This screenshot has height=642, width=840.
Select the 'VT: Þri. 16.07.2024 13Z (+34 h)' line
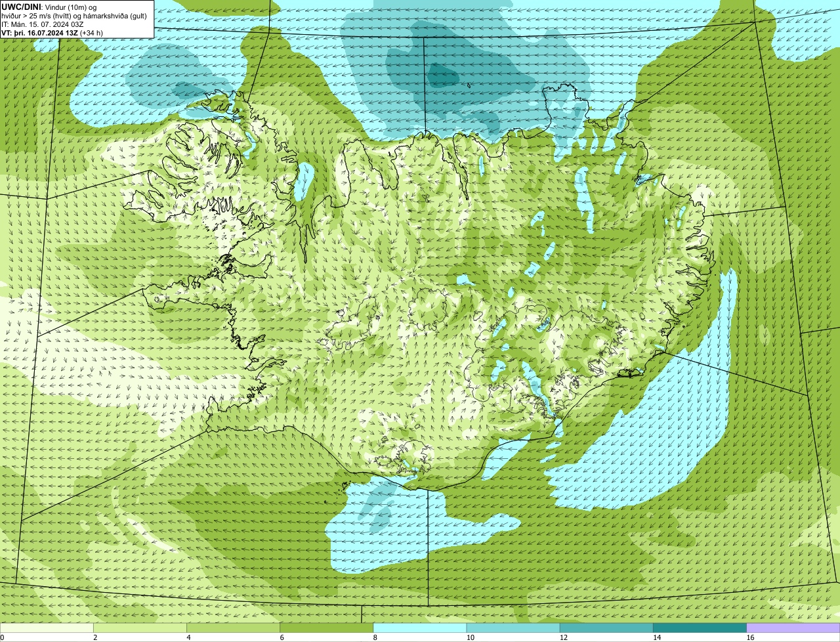(x=52, y=33)
